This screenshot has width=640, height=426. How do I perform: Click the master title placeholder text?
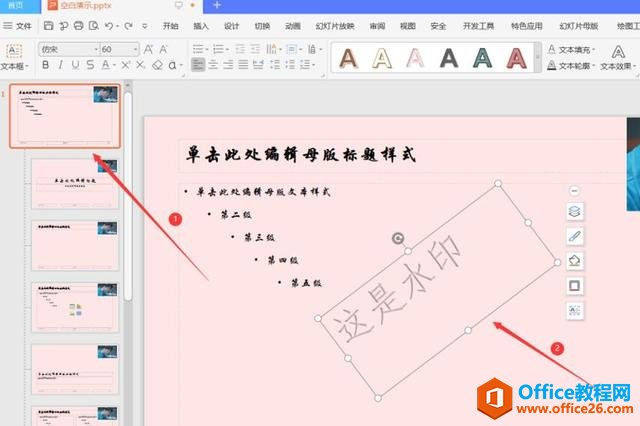click(x=301, y=155)
